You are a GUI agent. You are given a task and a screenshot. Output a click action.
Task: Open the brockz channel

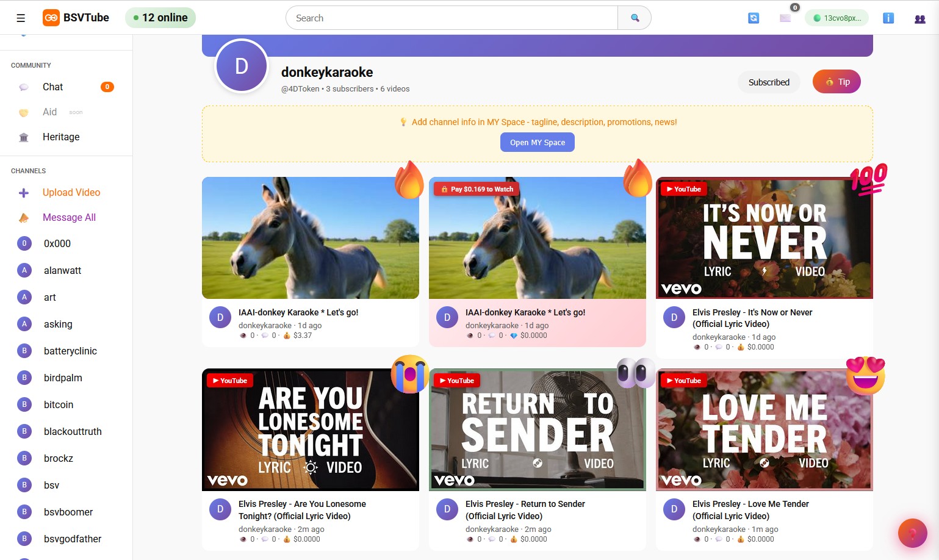pos(66,458)
